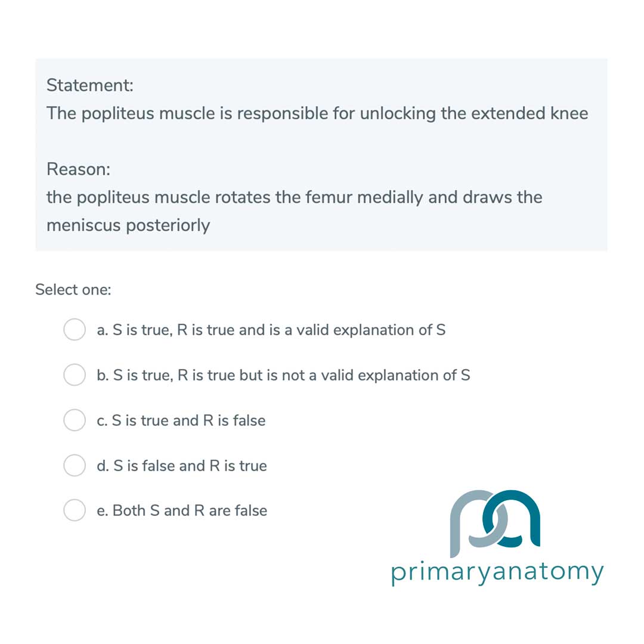The width and height of the screenshot is (644, 644).
Task: Select radio button for option b
Action: (75, 375)
